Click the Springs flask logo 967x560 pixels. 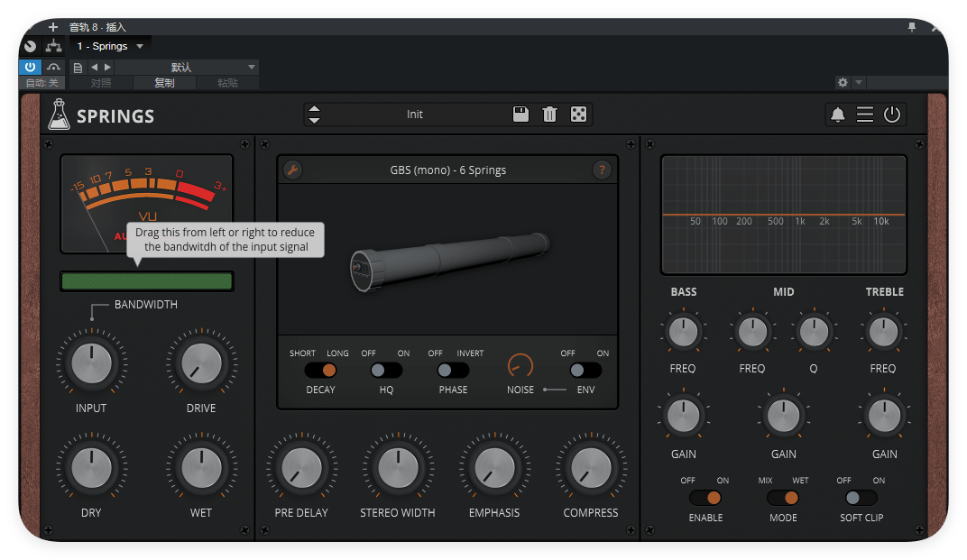coord(59,115)
